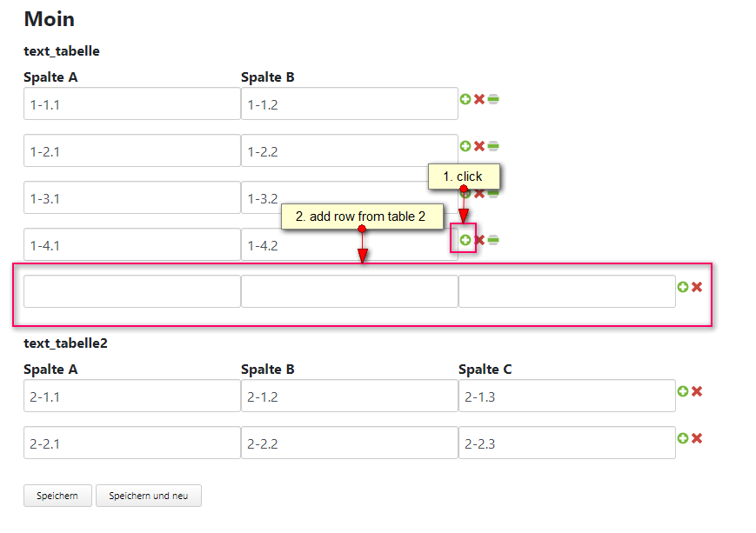Viewport: 756px width, 533px height.
Task: Add row after 2-1.3 with plus icon
Action: pyautogui.click(x=683, y=391)
